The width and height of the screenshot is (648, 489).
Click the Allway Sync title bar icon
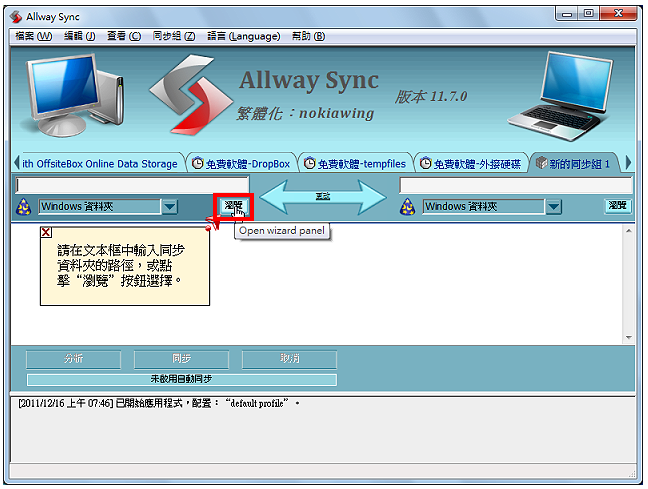click(17, 17)
